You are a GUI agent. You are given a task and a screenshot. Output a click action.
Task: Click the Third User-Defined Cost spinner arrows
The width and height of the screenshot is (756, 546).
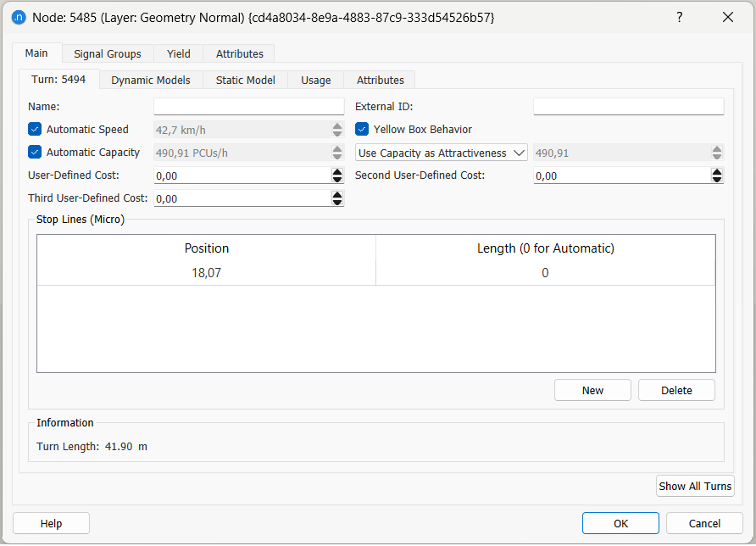[337, 198]
